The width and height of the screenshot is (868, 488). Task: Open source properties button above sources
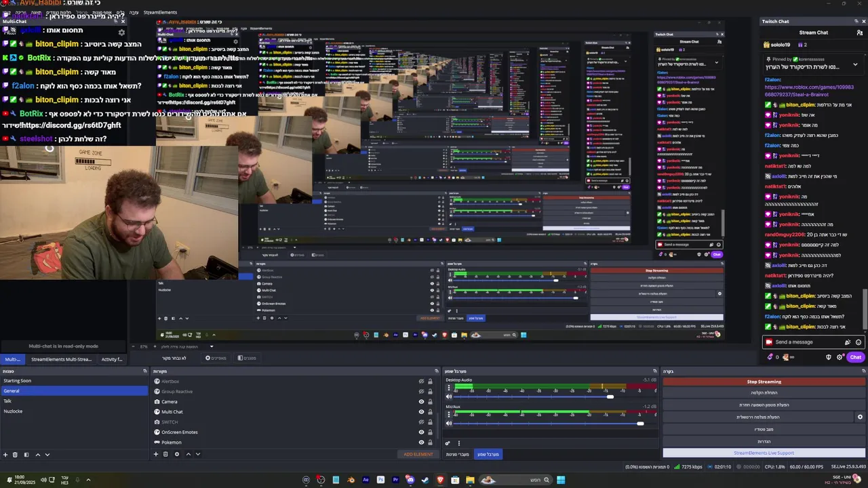point(216,358)
